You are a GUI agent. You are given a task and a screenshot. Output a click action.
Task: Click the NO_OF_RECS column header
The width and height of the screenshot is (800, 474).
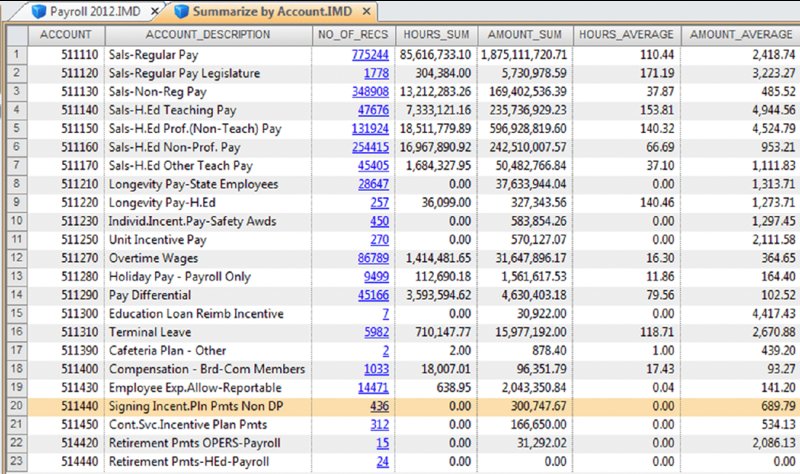point(353,35)
